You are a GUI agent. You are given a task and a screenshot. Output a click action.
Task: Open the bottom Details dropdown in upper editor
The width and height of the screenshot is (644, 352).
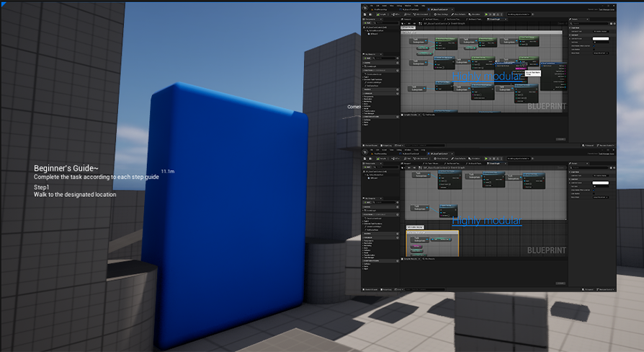pos(601,53)
